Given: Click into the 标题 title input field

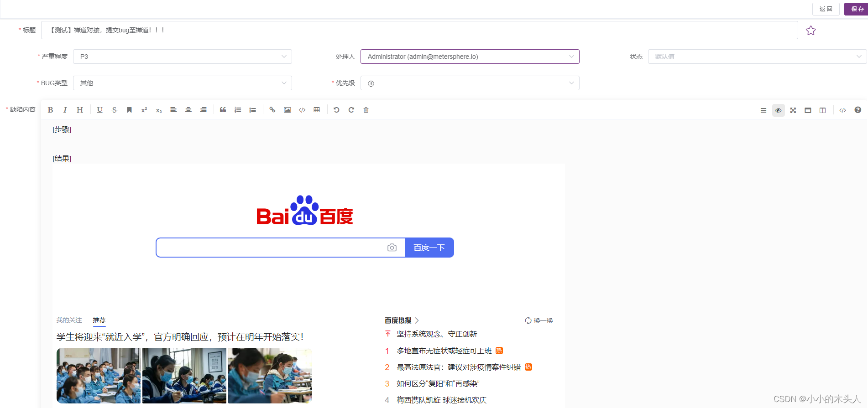Looking at the screenshot, I should (x=419, y=30).
